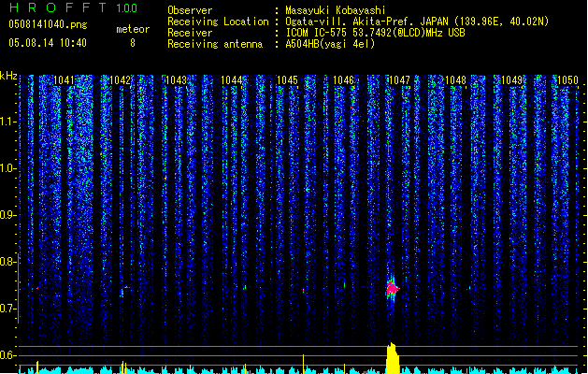This screenshot has height=374, width=588.
Task: Click the 1.0 frequency axis label
Action: click(7, 168)
